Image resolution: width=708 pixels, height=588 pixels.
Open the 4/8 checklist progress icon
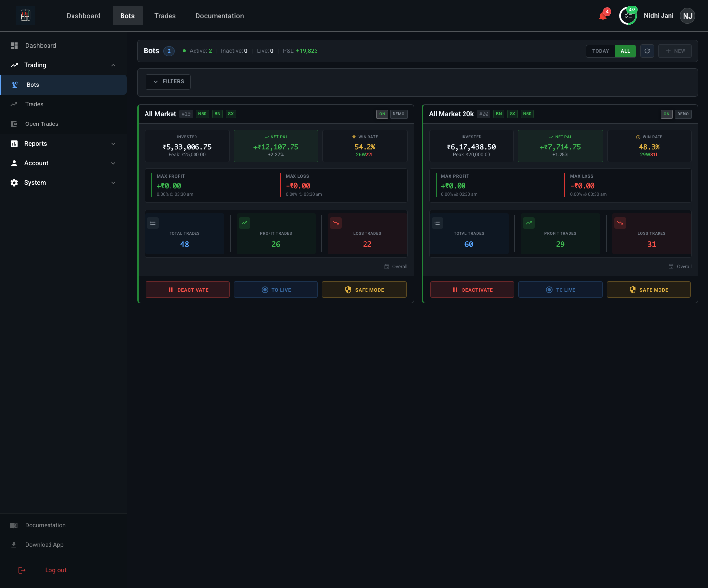(628, 16)
